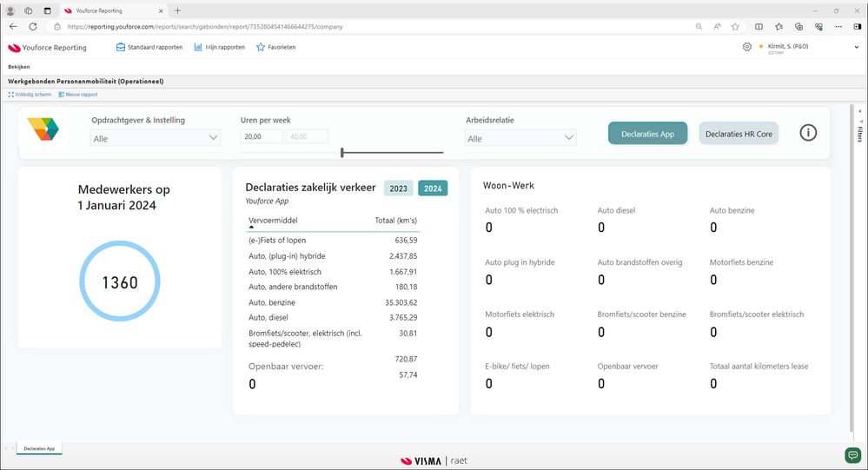
Task: Click the Visma Raet footer logo
Action: coord(434,460)
